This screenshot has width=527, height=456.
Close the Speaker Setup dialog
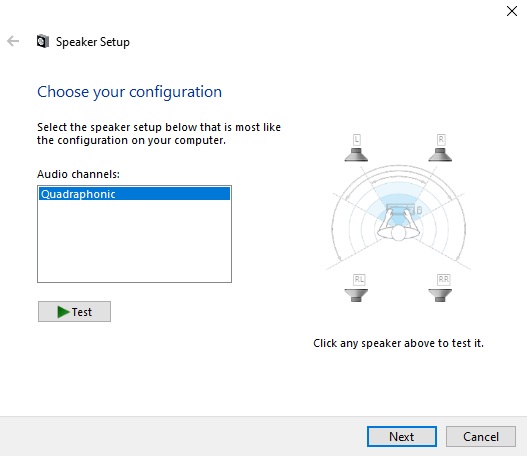tap(512, 11)
